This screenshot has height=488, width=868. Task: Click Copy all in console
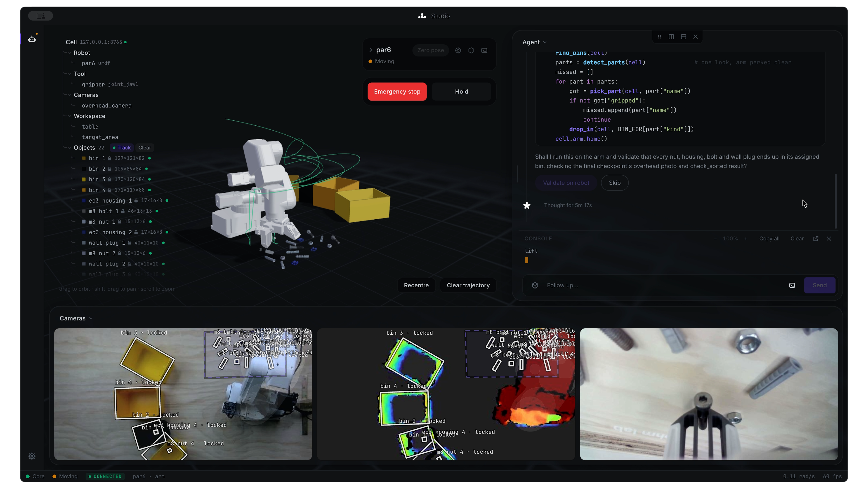click(x=769, y=238)
